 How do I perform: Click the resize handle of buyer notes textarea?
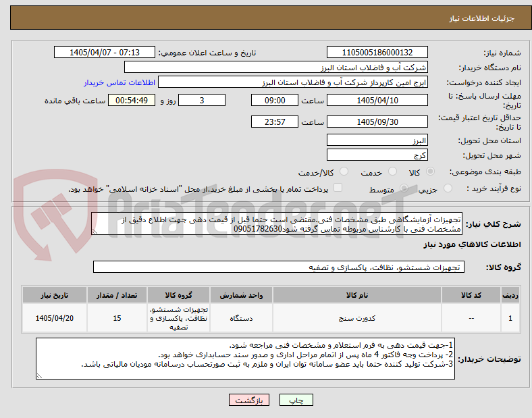[39, 376]
